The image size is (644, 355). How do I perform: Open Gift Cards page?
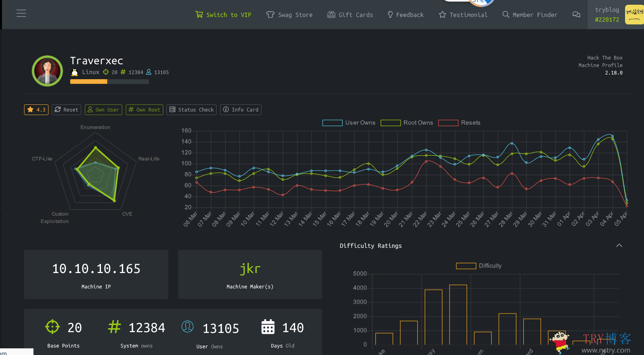[x=350, y=15]
